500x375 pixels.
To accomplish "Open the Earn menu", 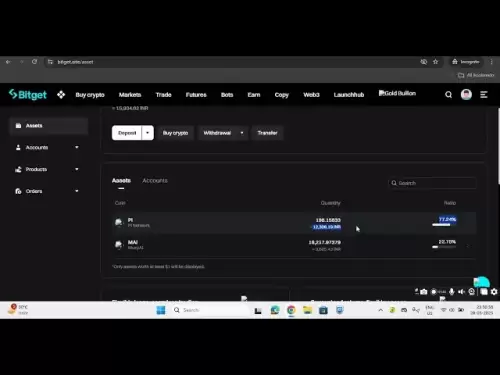I will click(x=254, y=95).
